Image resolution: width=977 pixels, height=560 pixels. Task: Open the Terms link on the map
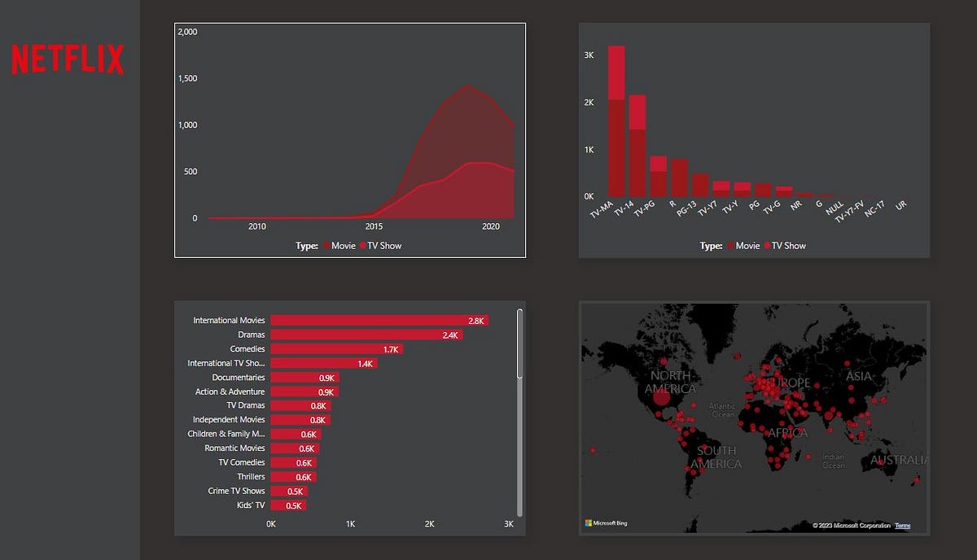[x=902, y=525]
